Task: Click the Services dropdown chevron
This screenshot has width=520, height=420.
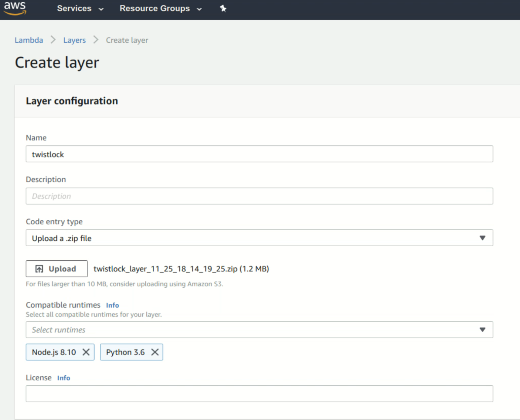Action: pos(101,9)
